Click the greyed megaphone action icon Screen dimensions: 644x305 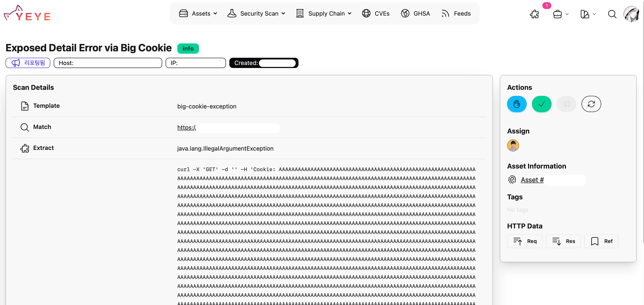(566, 104)
